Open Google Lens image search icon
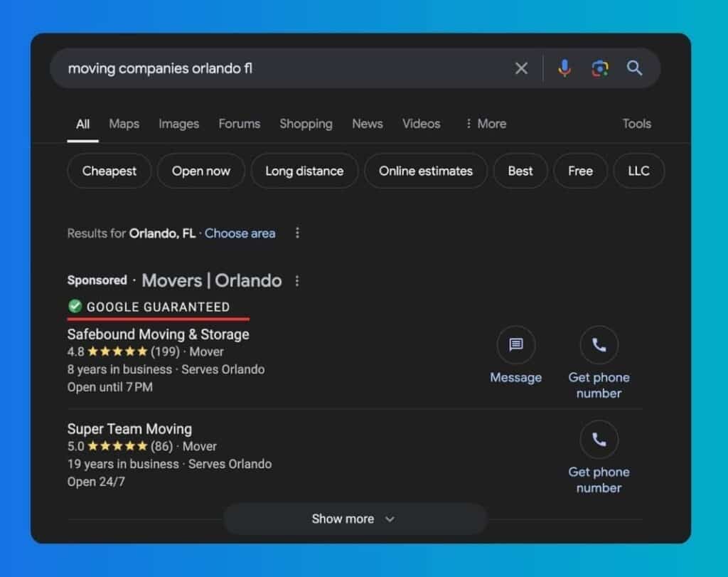The width and height of the screenshot is (728, 577). coord(599,68)
